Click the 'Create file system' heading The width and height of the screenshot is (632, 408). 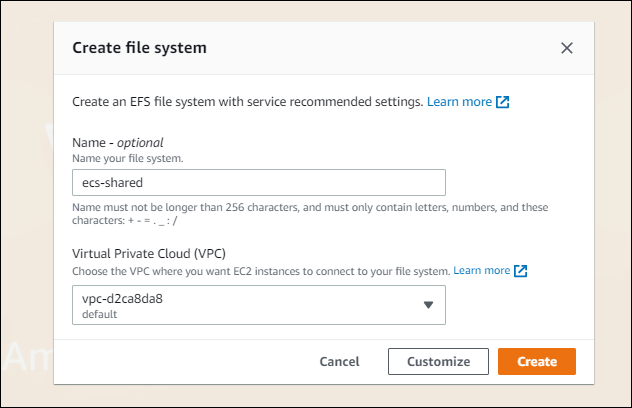pyautogui.click(x=139, y=48)
